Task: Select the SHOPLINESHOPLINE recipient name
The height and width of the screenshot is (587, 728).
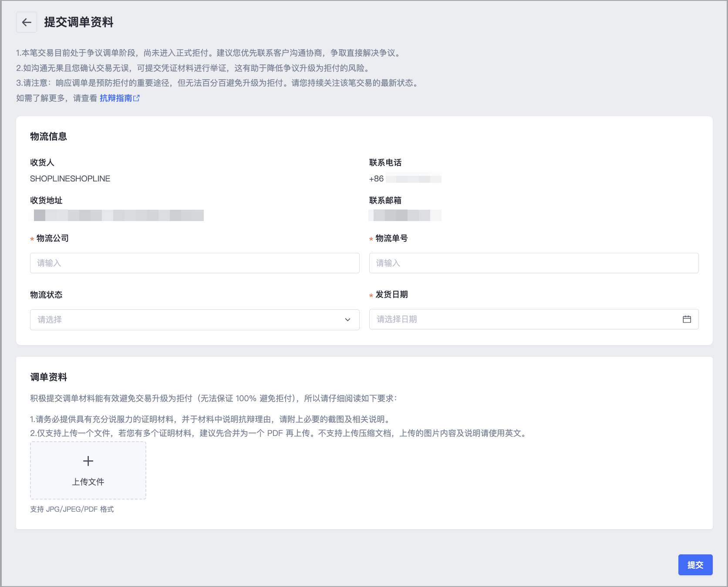Action: pos(70,179)
